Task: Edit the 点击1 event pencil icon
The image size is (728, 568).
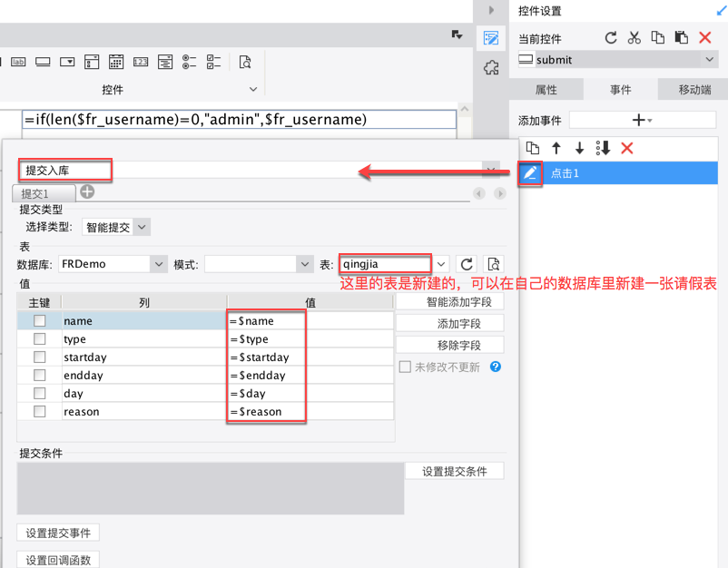Action: point(530,173)
